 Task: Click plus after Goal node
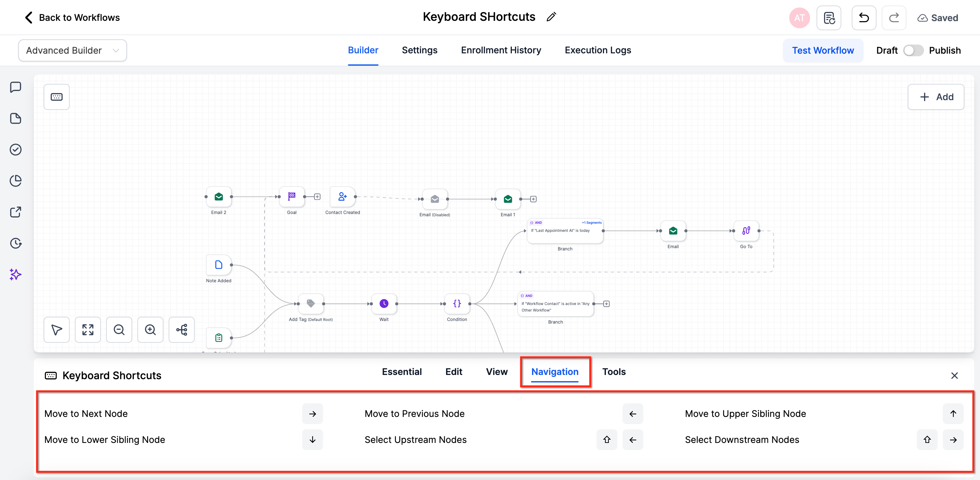click(317, 196)
